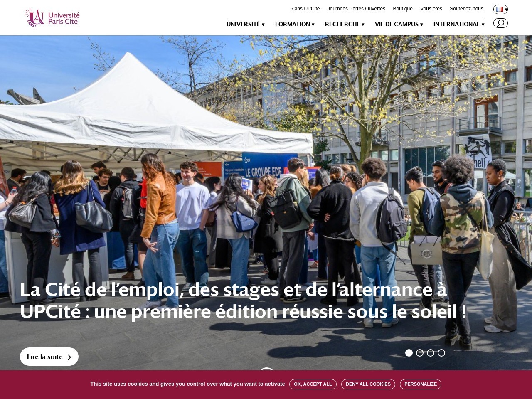Switch to the second carousel slide dot
532x399 pixels.
pos(420,353)
